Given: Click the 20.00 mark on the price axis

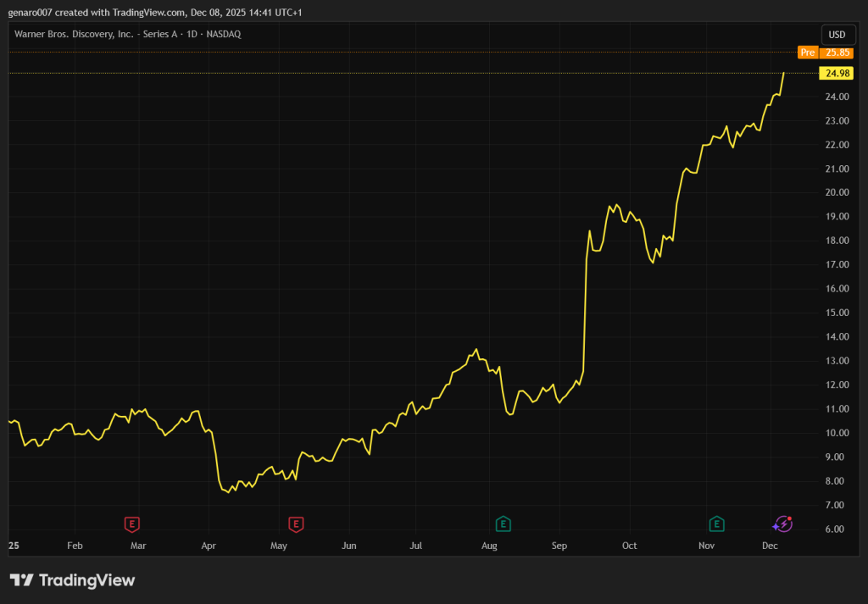Looking at the screenshot, I should (x=837, y=192).
